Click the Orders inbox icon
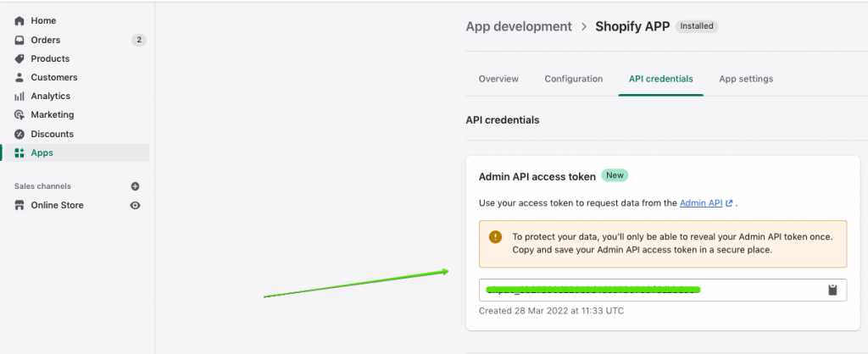 click(19, 40)
